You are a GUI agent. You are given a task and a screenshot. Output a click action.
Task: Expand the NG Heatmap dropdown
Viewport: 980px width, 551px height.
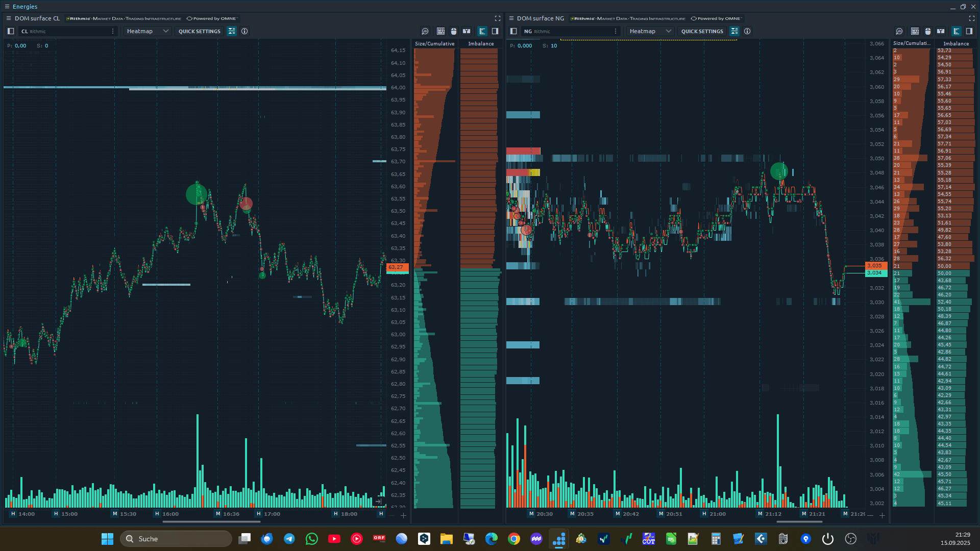coord(650,31)
